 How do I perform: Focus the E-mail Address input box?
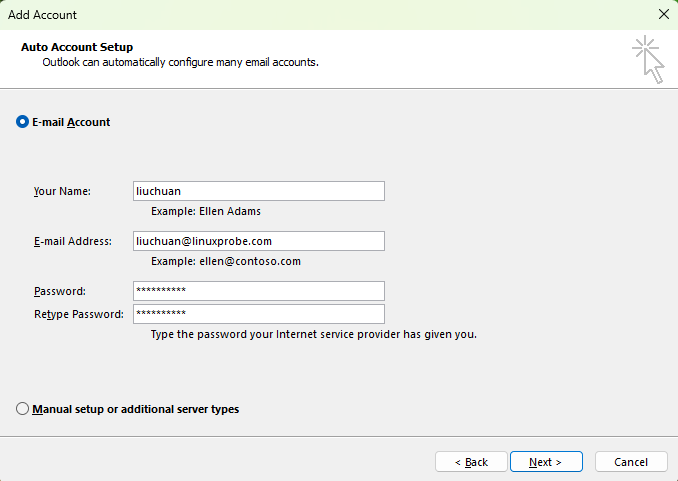[x=258, y=241]
